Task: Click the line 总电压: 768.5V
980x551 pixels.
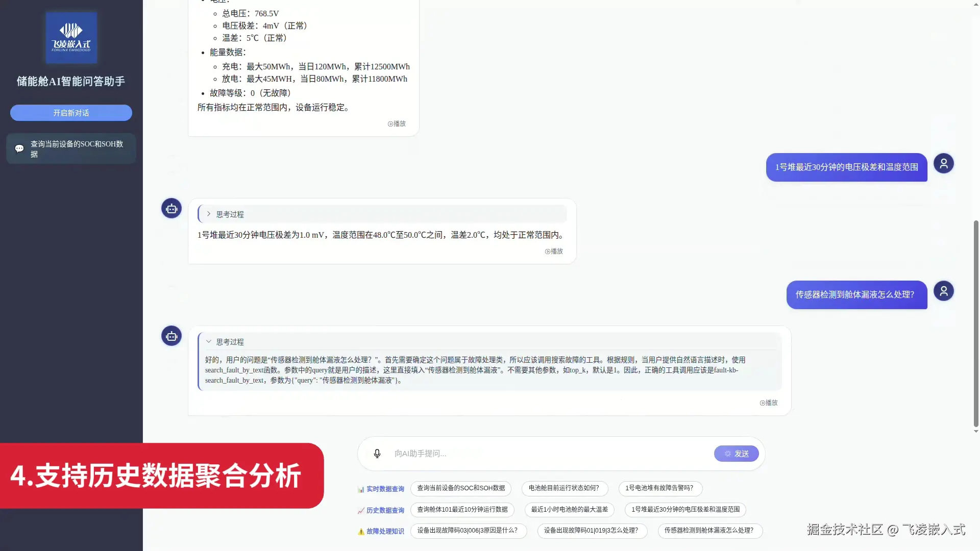Action: click(250, 13)
